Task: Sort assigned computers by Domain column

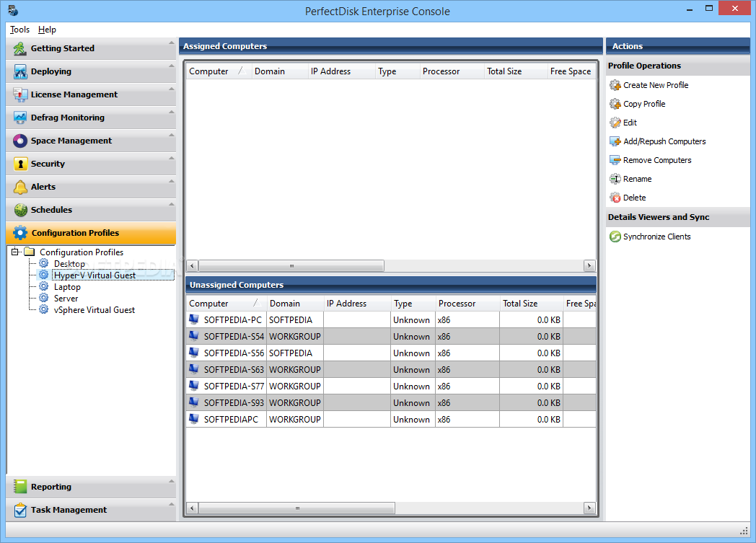Action: point(280,71)
